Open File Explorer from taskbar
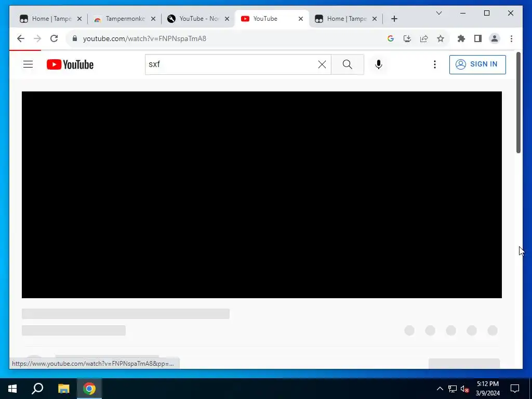The height and width of the screenshot is (399, 532). click(x=63, y=389)
